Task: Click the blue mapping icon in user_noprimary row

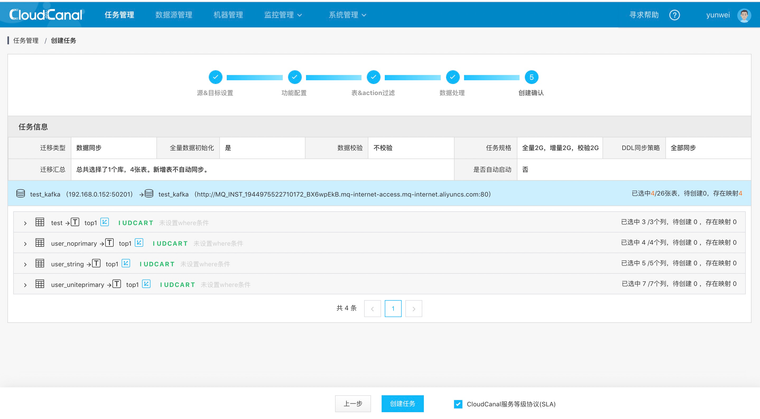Action: 139,242
